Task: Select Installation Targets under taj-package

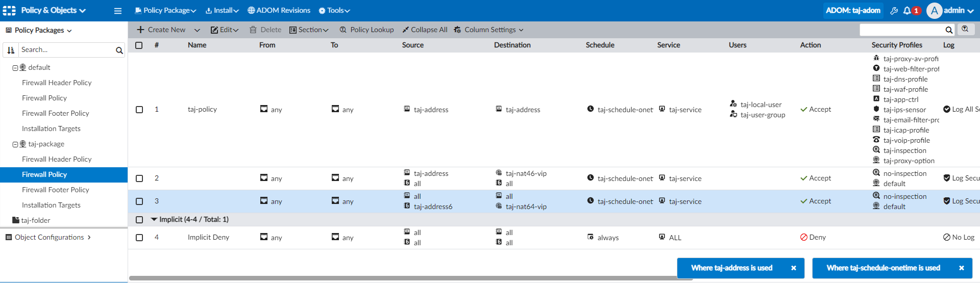Action: coord(51,205)
